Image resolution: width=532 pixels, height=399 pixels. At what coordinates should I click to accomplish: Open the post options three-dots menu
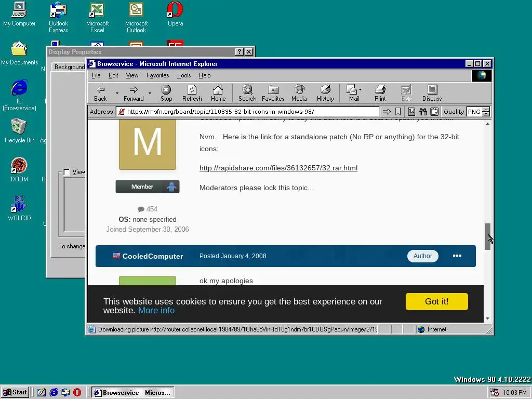[457, 256]
